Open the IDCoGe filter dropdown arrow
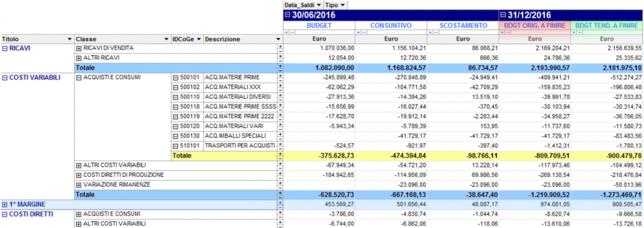The height and width of the screenshot is (228, 644). pyautogui.click(x=199, y=39)
